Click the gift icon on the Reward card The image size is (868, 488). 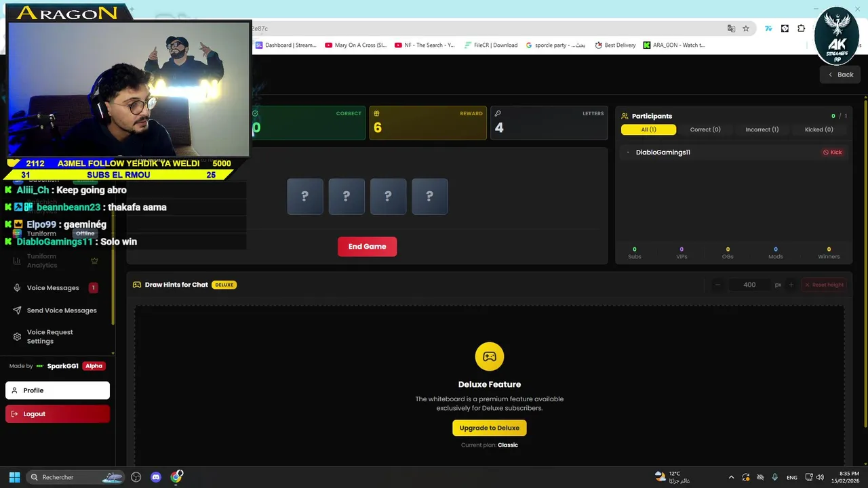376,113
